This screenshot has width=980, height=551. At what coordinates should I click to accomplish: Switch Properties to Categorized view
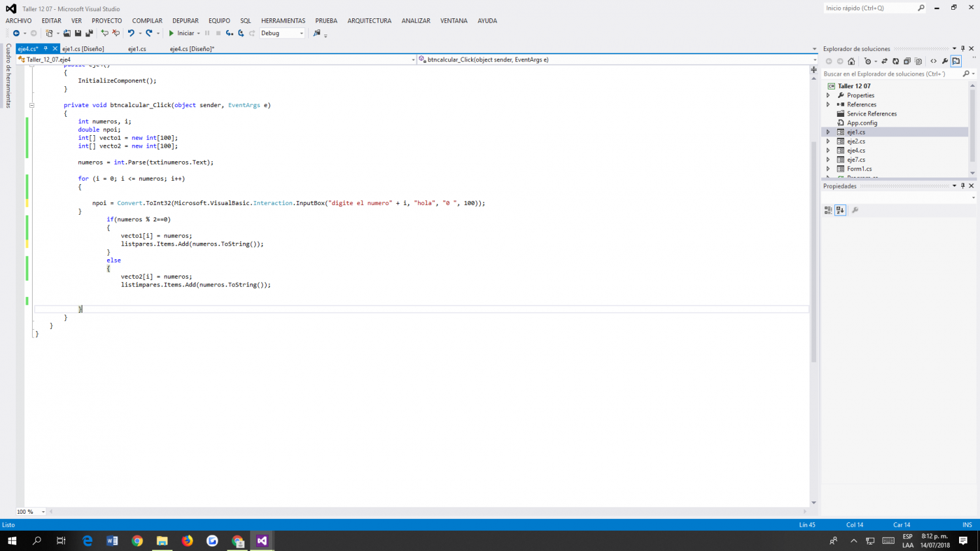coord(828,210)
